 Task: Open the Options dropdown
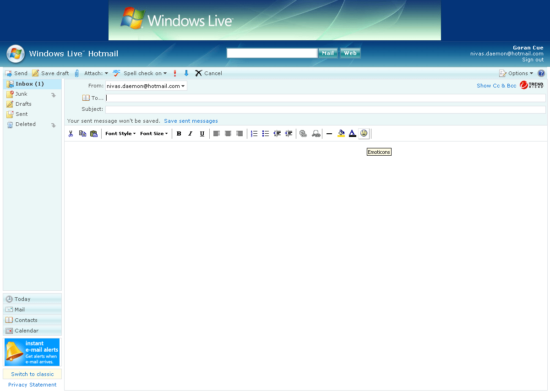coord(516,73)
